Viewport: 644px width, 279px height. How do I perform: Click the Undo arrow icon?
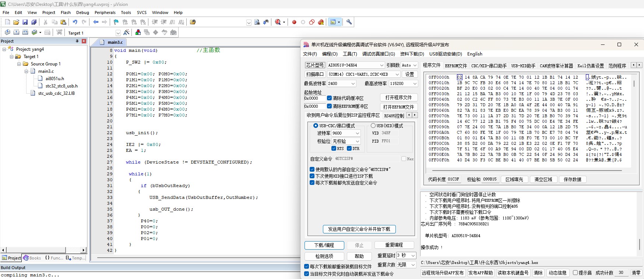coord(75,22)
